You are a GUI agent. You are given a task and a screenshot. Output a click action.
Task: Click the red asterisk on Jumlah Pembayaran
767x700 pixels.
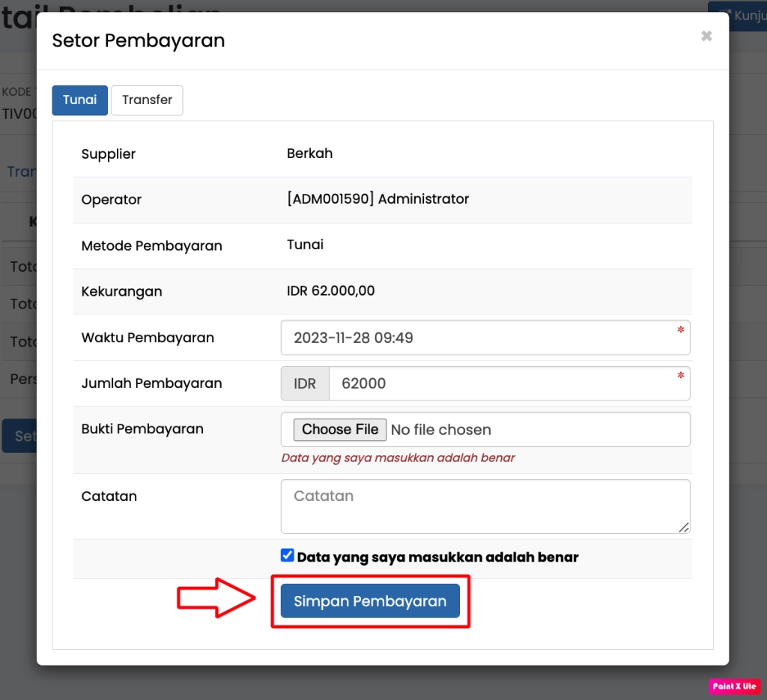(x=680, y=376)
